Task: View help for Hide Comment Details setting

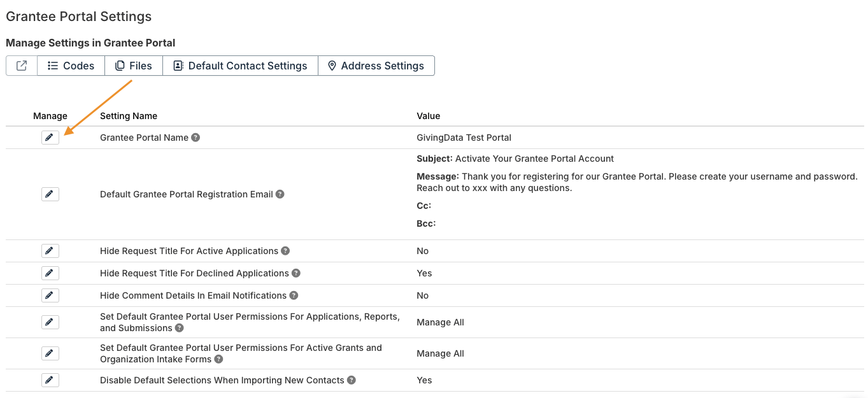Action: (x=292, y=295)
